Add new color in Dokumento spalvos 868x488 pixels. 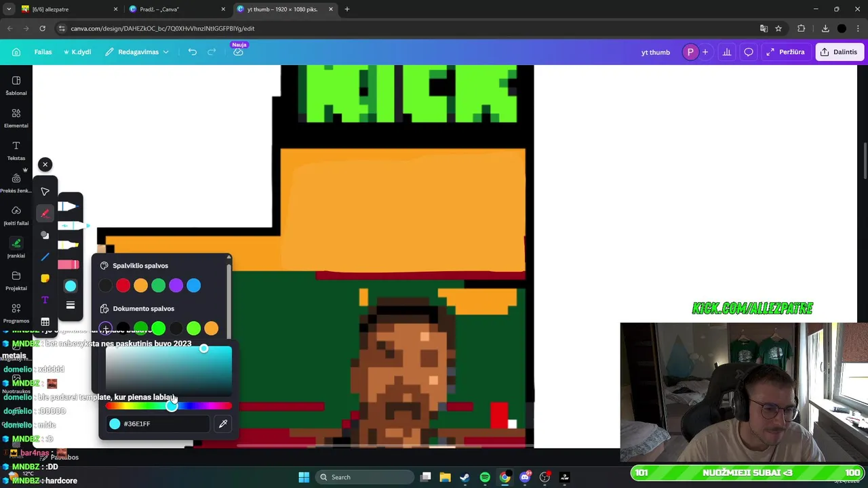coord(105,329)
